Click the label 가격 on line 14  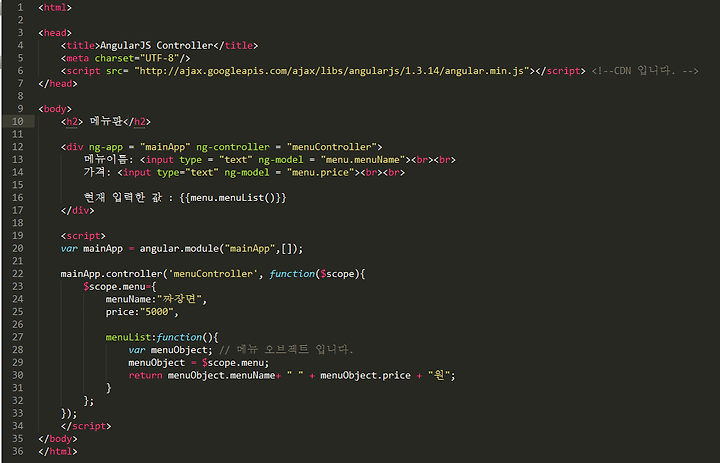(95, 172)
